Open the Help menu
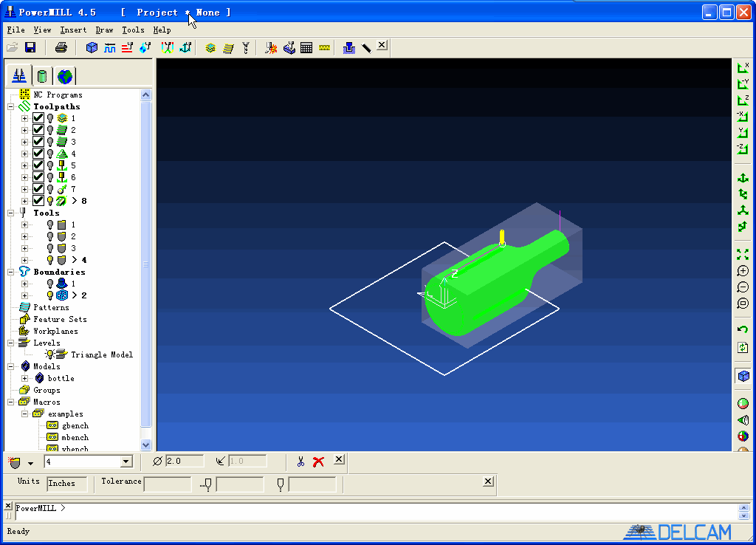Screen dimensions: 756x545 coord(162,30)
